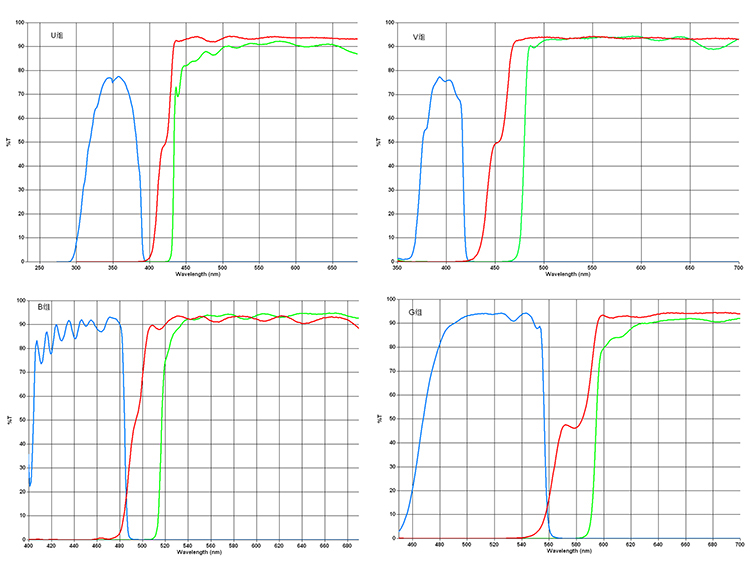The image size is (750, 566).
Task: Click the blue curve peak in V组 chart
Action: 440,77
